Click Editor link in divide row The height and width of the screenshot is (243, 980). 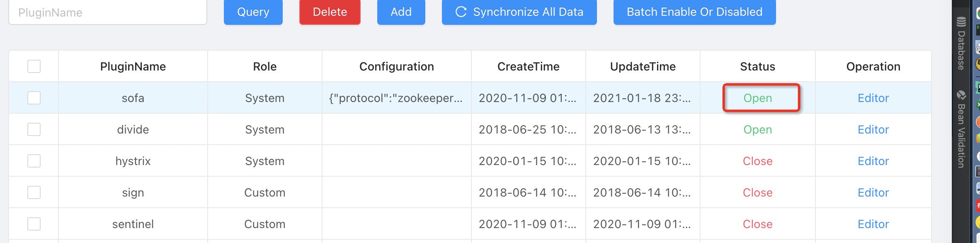tap(873, 129)
